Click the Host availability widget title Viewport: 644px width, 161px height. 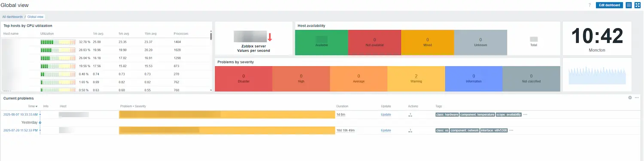[x=311, y=26]
